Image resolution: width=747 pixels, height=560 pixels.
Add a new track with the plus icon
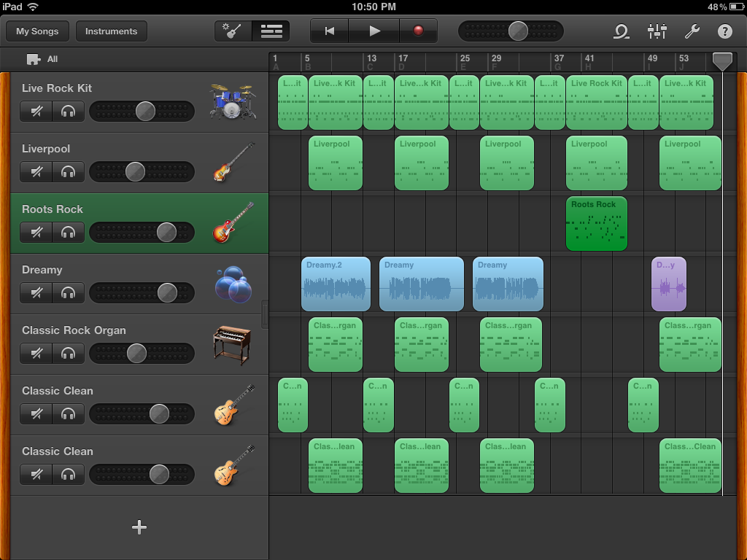point(139,527)
